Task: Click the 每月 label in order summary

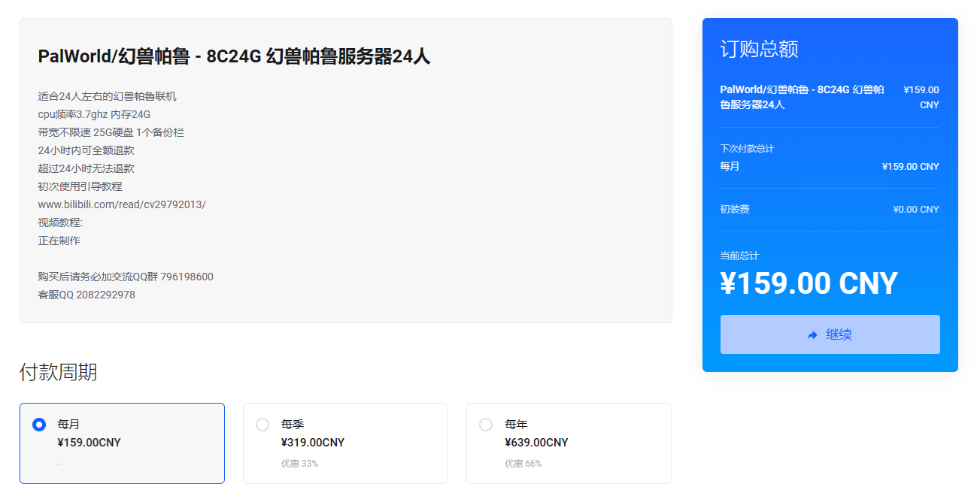Action: (730, 166)
